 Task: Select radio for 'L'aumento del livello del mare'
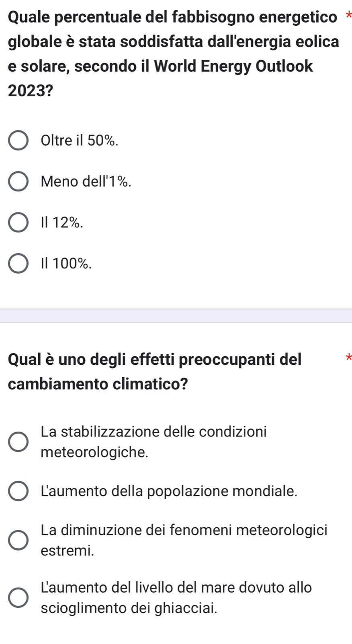18,597
